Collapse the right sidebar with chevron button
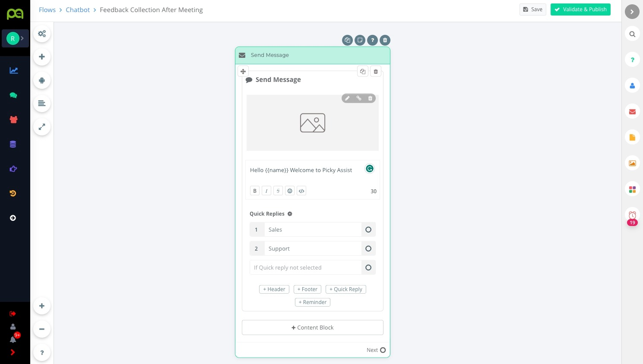 coord(632,12)
